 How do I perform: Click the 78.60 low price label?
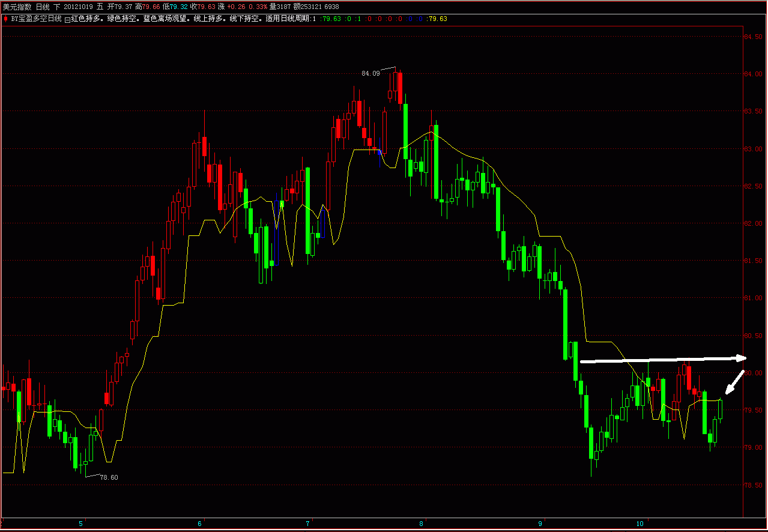pyautogui.click(x=109, y=477)
